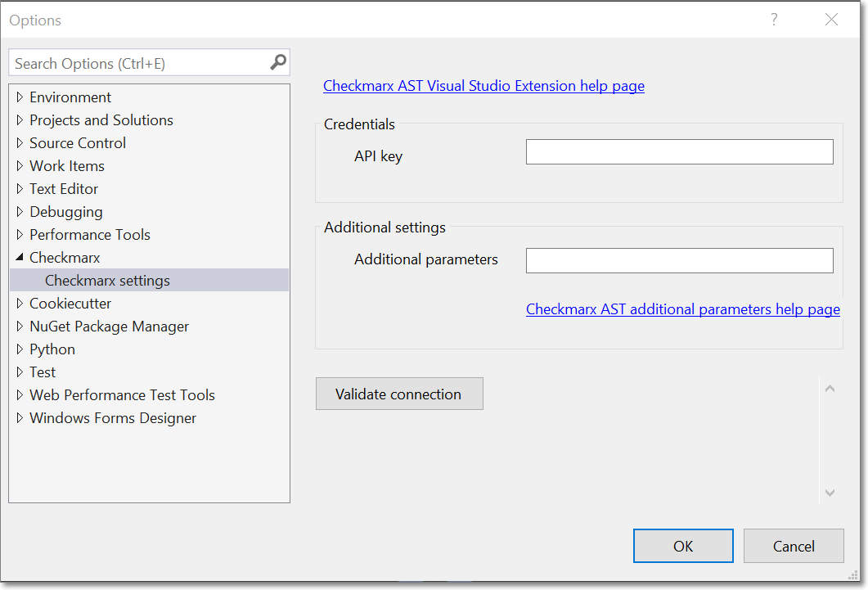Click Validate connection button
Viewport: 868px width, 590px height.
coord(399,394)
